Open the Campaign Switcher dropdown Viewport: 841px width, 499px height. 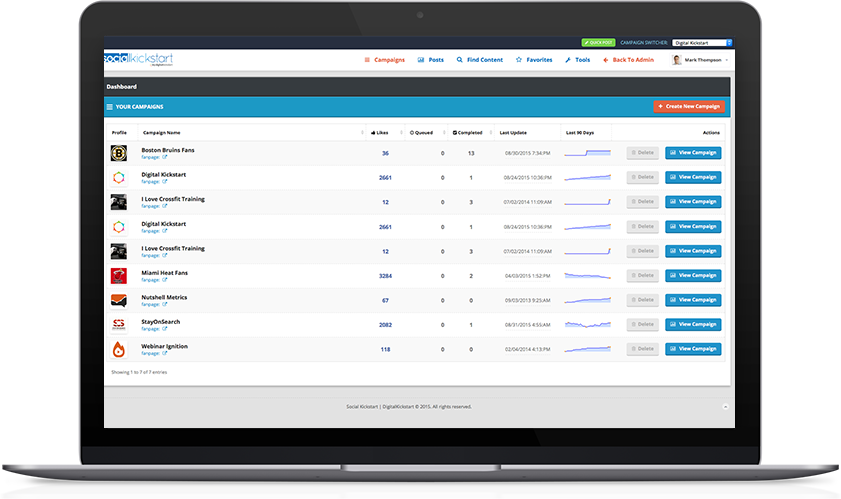(x=702, y=42)
